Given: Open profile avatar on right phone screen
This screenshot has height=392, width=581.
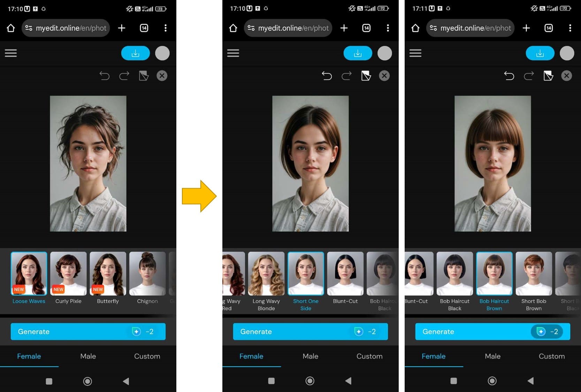Looking at the screenshot, I should (567, 53).
